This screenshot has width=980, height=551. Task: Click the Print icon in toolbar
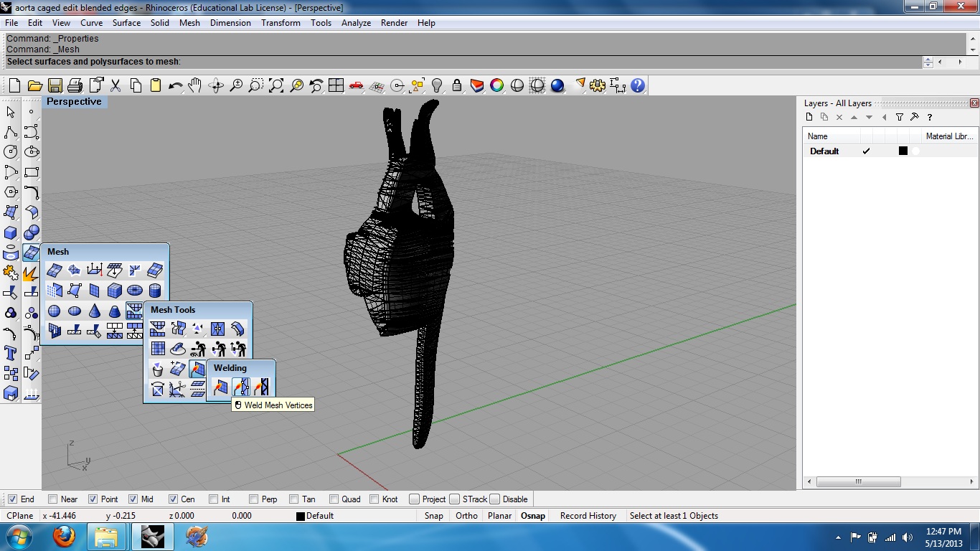point(75,86)
